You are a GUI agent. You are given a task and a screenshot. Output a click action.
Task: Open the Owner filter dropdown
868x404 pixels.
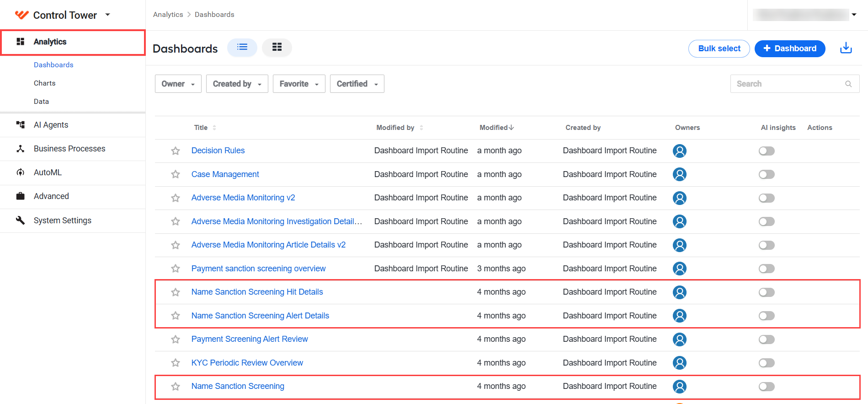(x=178, y=84)
